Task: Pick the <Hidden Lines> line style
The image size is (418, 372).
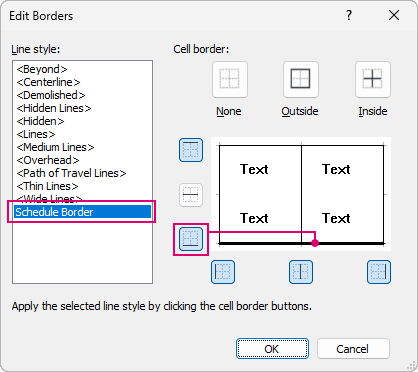Action: click(x=54, y=108)
